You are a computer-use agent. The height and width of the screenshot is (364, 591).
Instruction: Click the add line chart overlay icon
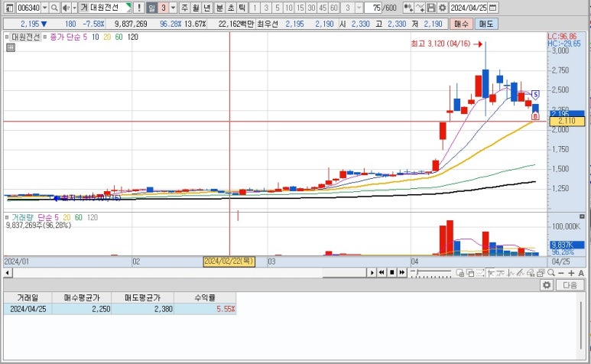tap(421, 8)
